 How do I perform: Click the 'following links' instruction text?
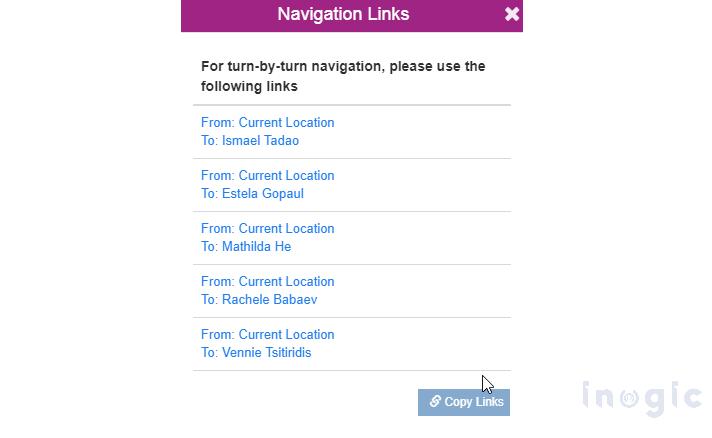pyautogui.click(x=249, y=87)
